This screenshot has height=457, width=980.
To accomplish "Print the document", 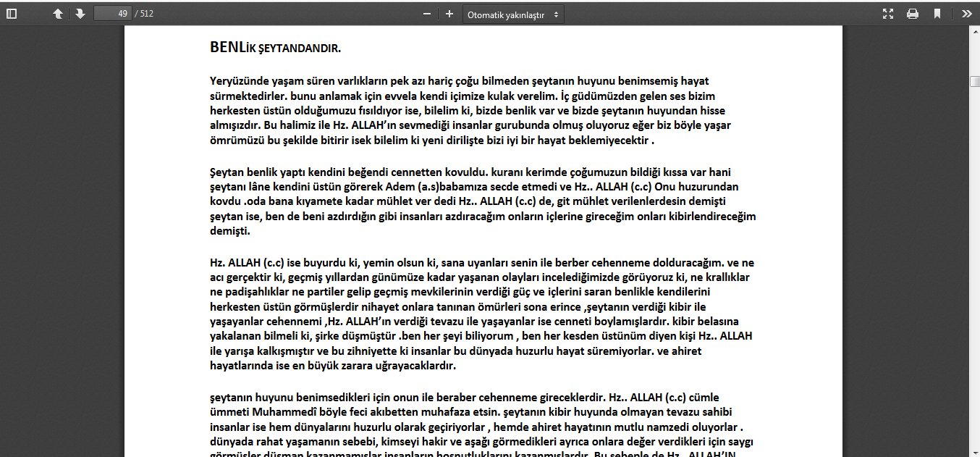I will coord(913,14).
